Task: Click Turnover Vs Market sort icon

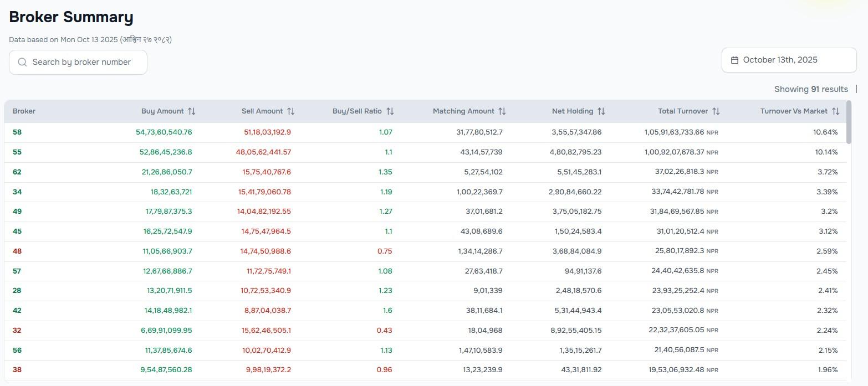Action: pyautogui.click(x=836, y=111)
